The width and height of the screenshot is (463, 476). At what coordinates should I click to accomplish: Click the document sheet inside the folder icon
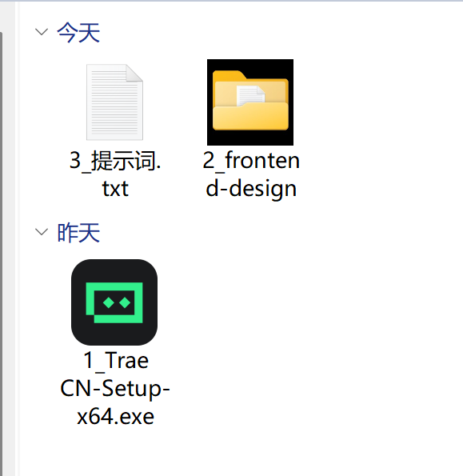click(250, 95)
